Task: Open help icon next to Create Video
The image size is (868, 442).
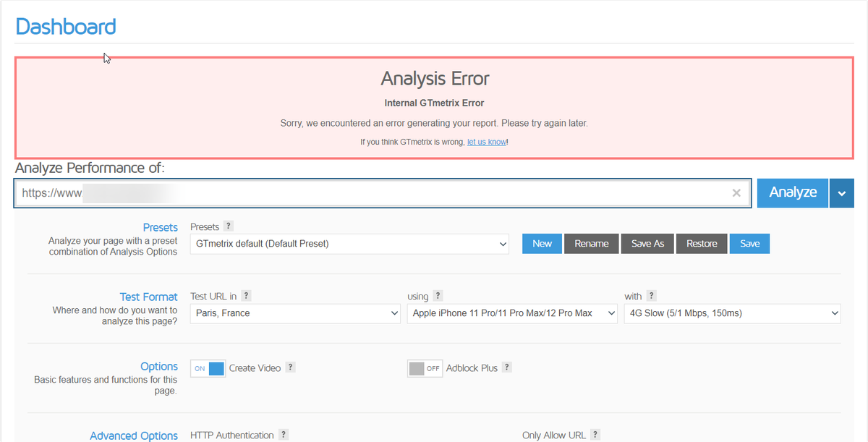Action: [x=291, y=367]
